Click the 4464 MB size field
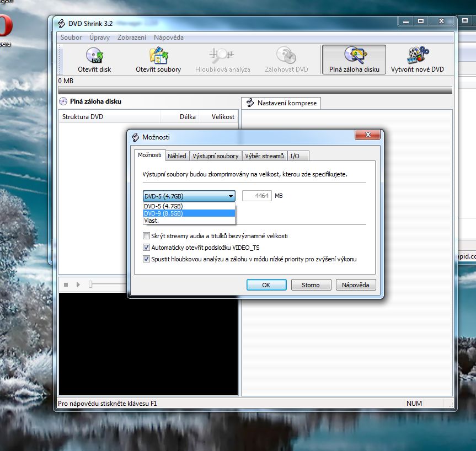Screen dimensions: 476x451 pos(257,196)
